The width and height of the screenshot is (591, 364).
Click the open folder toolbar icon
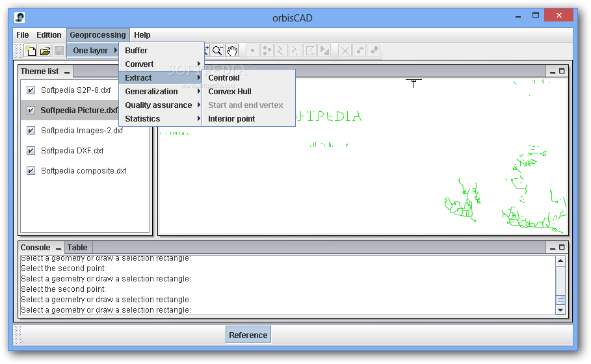click(x=45, y=51)
